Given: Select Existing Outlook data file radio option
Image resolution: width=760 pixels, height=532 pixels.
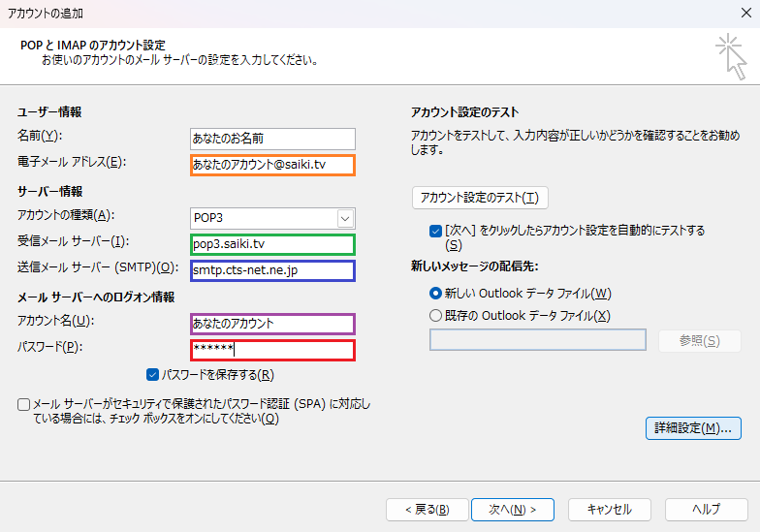Looking at the screenshot, I should 435,316.
